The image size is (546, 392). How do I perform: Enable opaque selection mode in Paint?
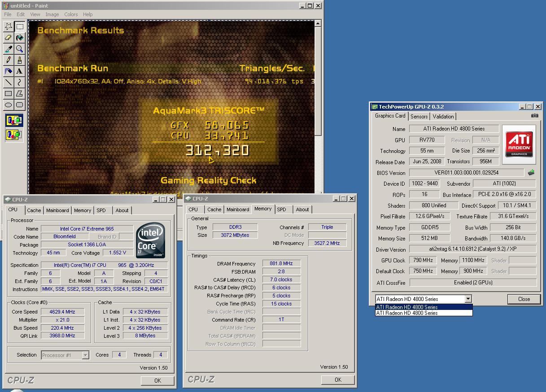click(14, 121)
